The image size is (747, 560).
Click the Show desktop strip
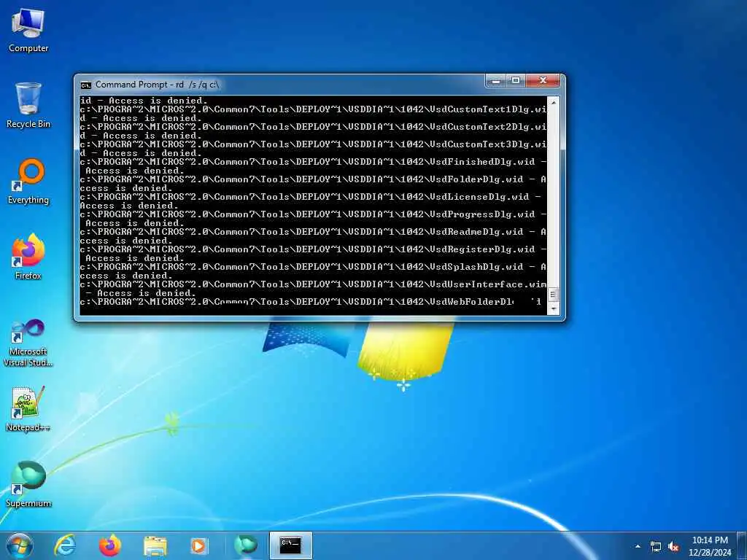[x=742, y=546]
